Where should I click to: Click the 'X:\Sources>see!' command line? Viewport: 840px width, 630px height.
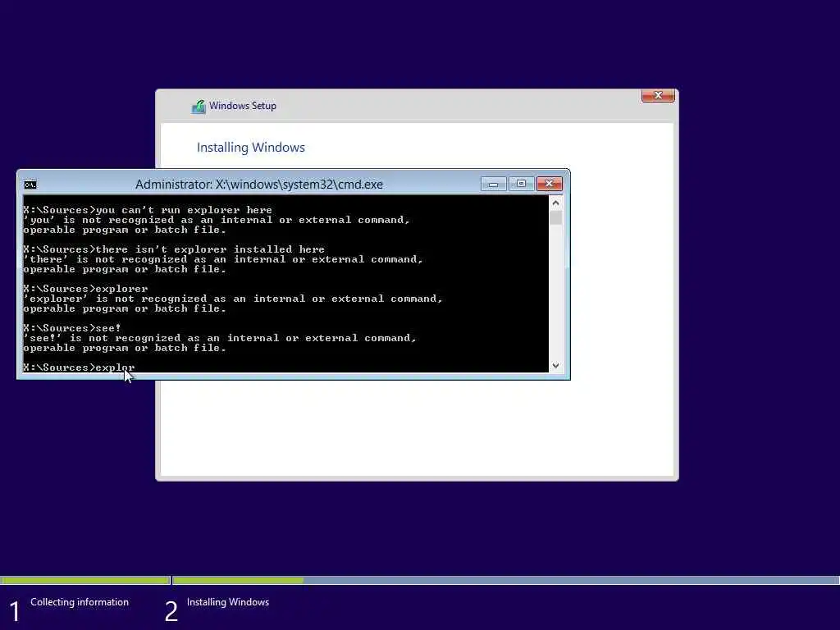coord(72,328)
